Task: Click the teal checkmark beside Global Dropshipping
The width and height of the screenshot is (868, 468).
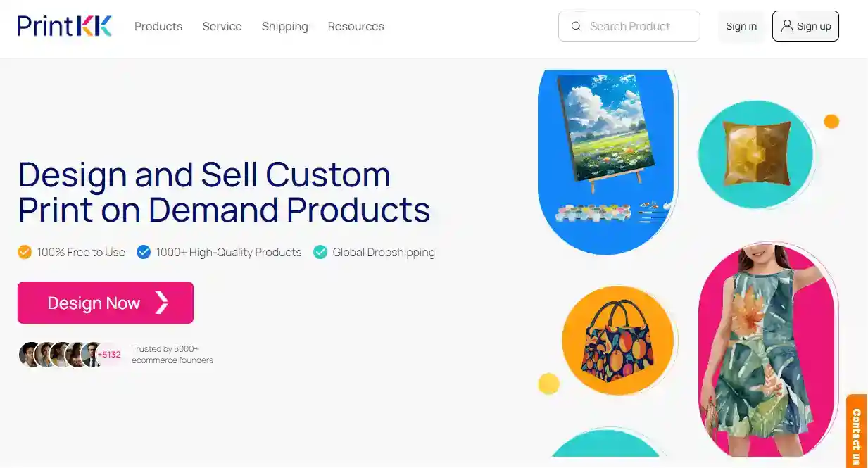Action: [x=320, y=252]
